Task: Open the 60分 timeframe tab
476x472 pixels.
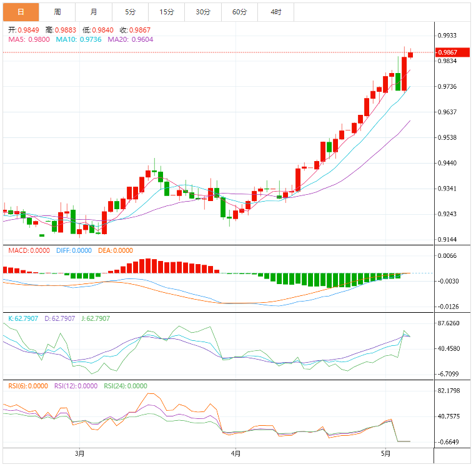Action: click(239, 12)
